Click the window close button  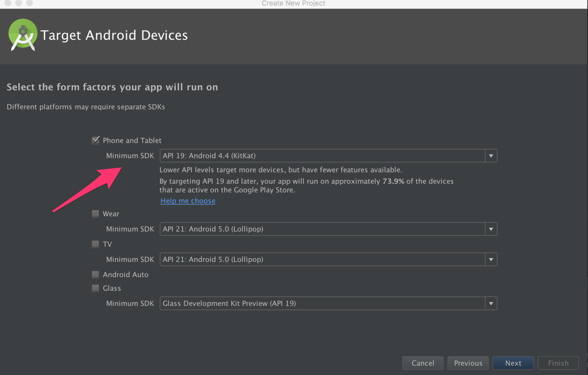(x=8, y=3)
